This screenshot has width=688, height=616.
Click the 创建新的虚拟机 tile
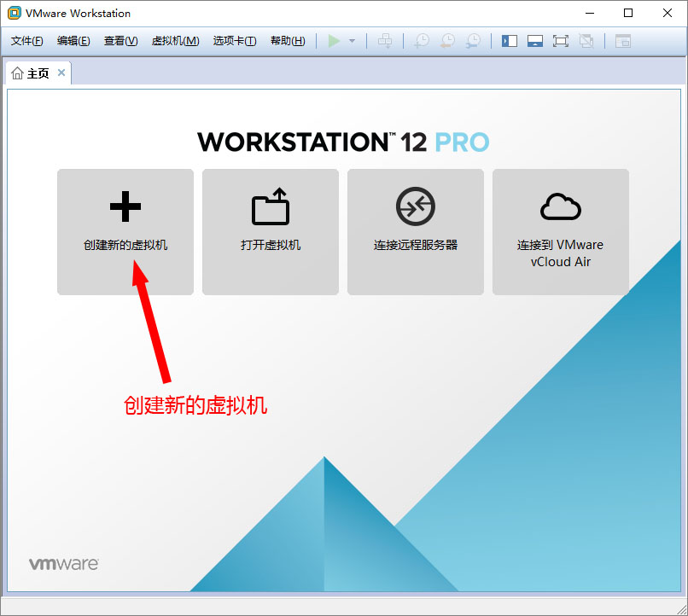coord(125,231)
